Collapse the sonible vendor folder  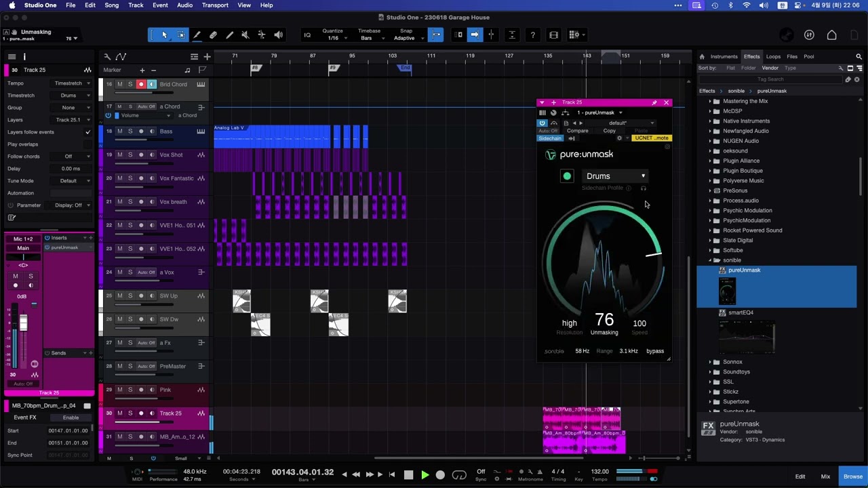[710, 260]
